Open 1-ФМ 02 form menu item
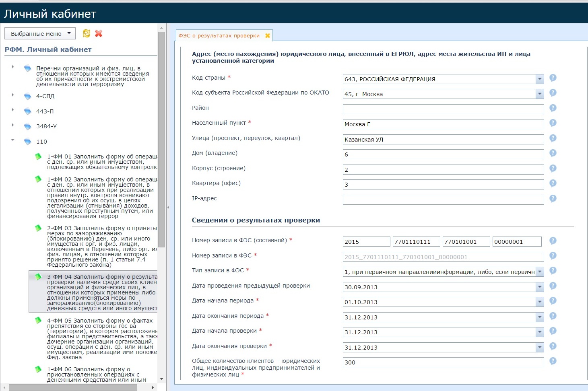This screenshot has height=391, width=588. (102, 198)
